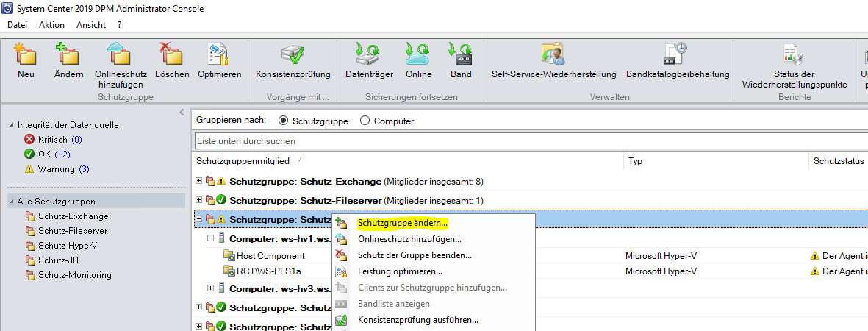The width and height of the screenshot is (868, 331).
Task: Choose Onlineschutz hinzufügen... from context menu
Action: (433, 239)
